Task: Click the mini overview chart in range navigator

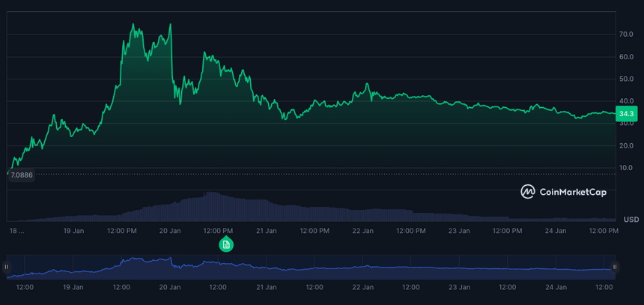Action: 311,266
